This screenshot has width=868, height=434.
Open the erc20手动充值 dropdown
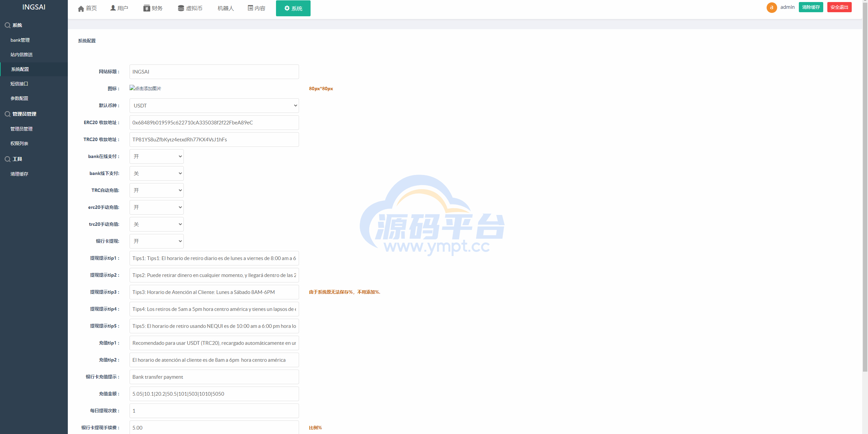[x=157, y=207]
